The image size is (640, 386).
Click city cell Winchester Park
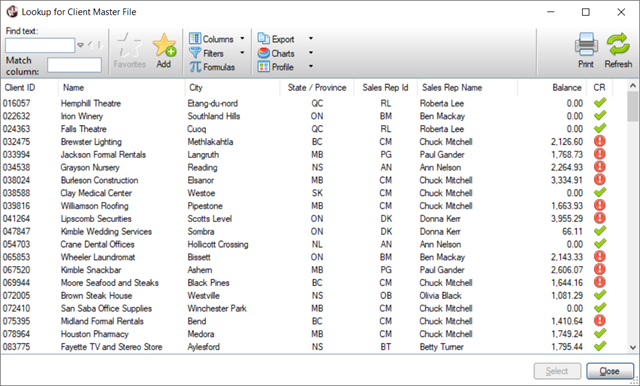coord(217,308)
